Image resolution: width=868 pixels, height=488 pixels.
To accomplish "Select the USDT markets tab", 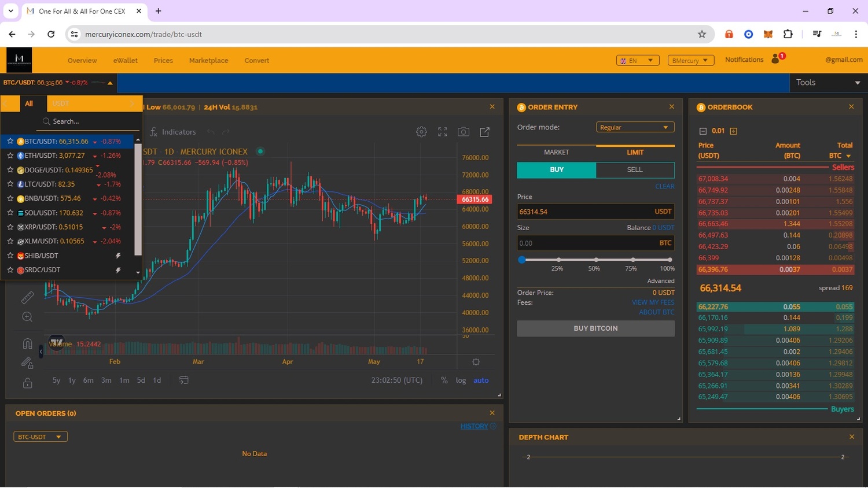I will (x=61, y=103).
